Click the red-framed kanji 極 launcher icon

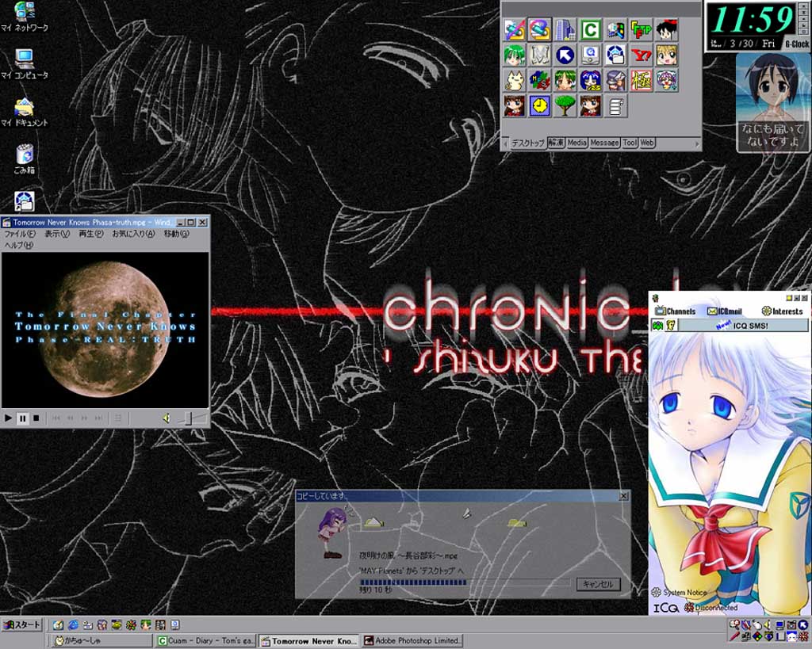point(641,80)
